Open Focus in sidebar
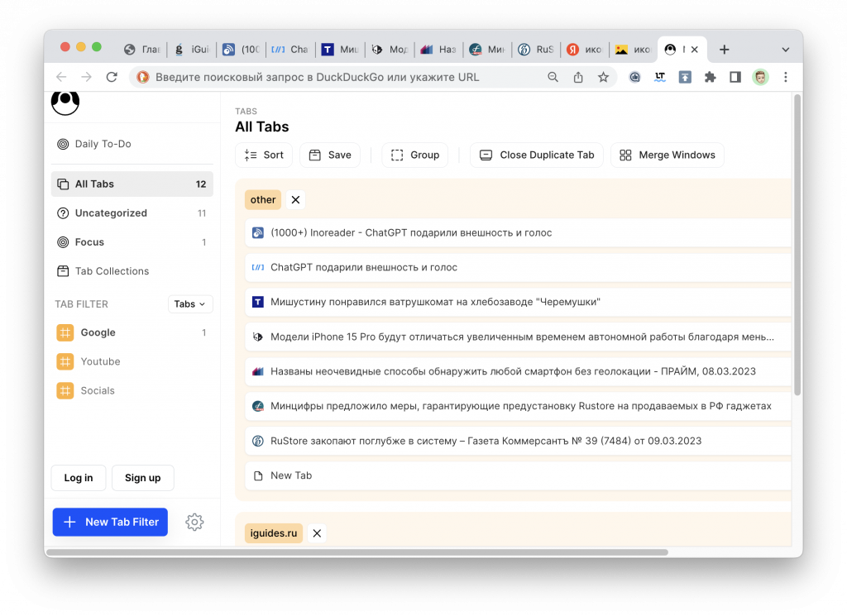The height and width of the screenshot is (616, 847). pos(132,242)
